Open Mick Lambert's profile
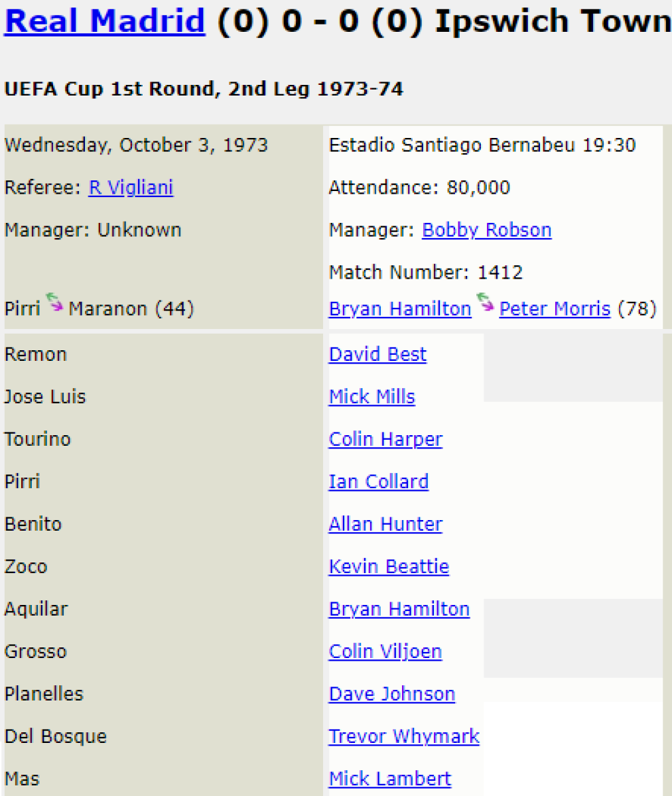The image size is (672, 796). coord(390,779)
